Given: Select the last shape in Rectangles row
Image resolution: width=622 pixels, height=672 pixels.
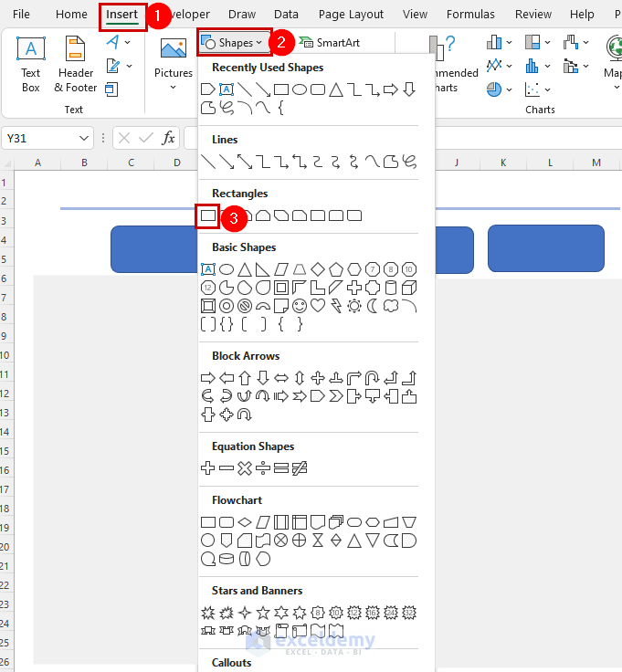Looking at the screenshot, I should pos(354,215).
